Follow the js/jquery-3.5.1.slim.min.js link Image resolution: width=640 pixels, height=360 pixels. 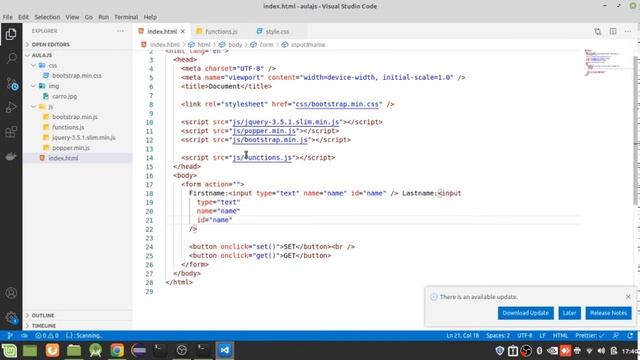tap(286, 122)
